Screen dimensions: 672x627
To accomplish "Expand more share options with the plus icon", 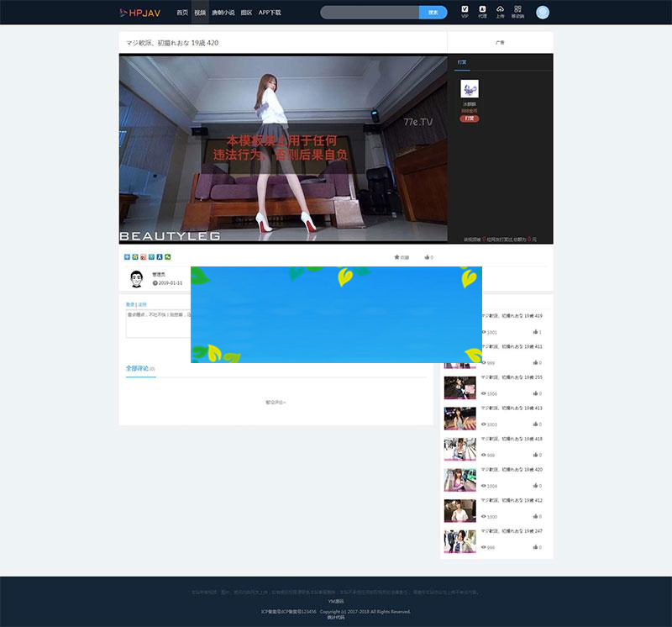I will (x=166, y=256).
